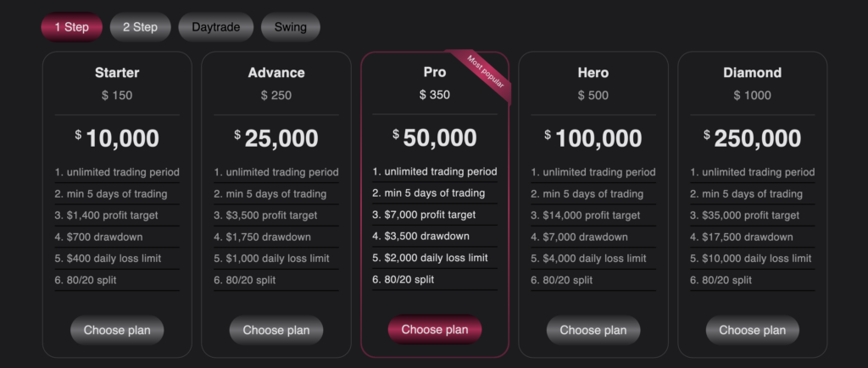
Task: Choose plan for Hero tier
Action: (x=593, y=331)
